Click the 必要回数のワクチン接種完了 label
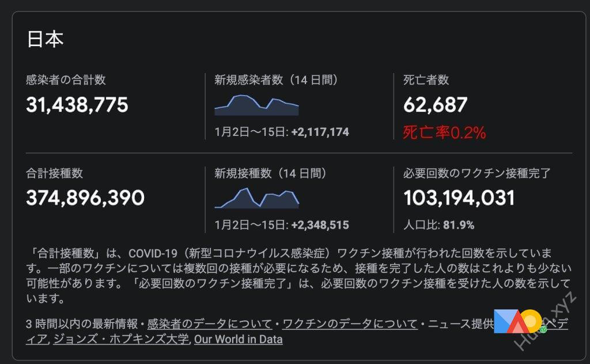The width and height of the screenshot is (590, 364). pos(477,173)
